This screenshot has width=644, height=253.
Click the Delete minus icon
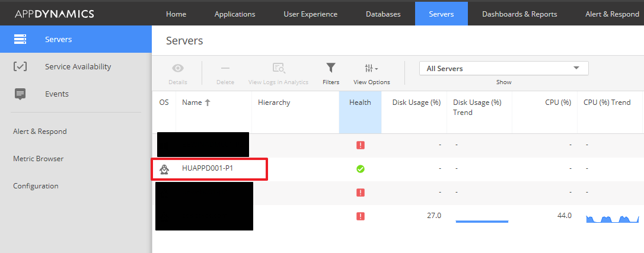click(x=225, y=68)
